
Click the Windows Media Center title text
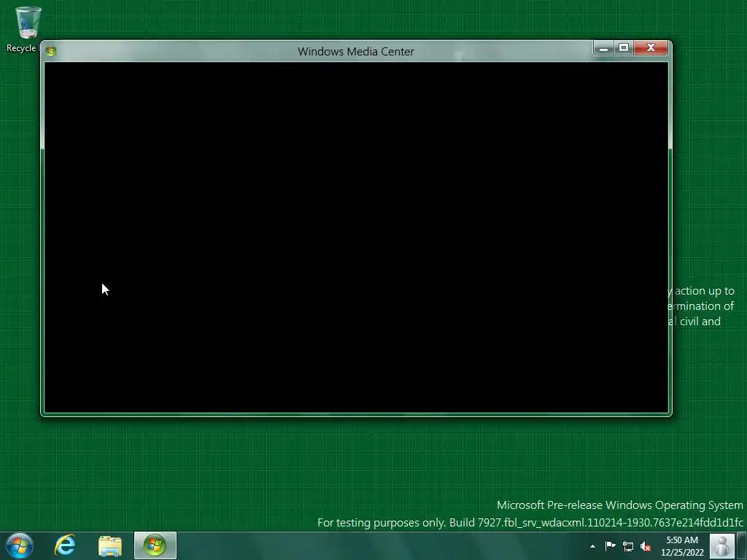pyautogui.click(x=356, y=52)
